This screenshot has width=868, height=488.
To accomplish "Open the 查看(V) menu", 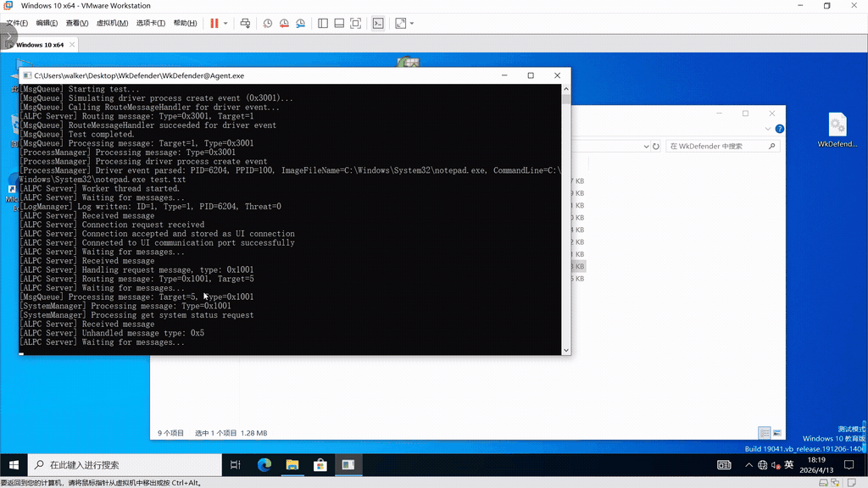I will click(77, 23).
